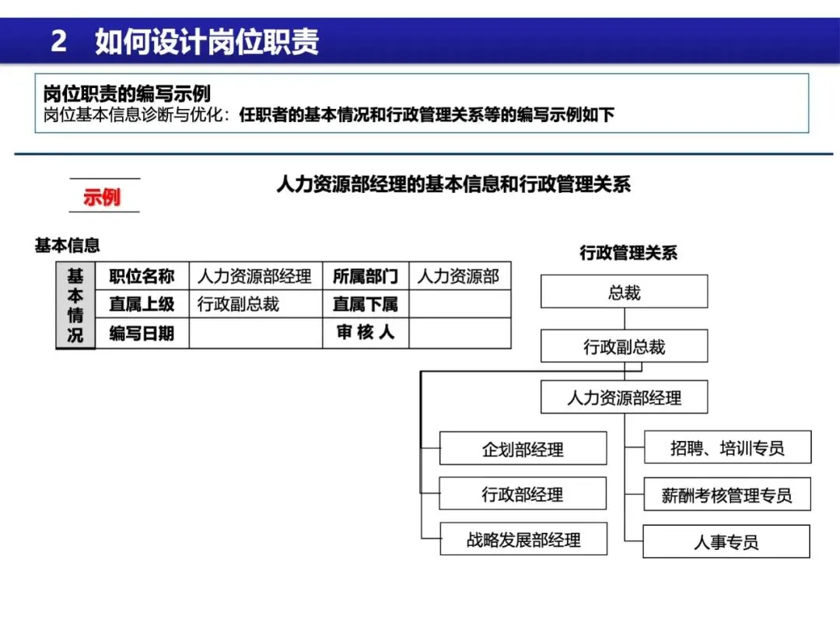The image size is (840, 630).
Task: Click the 编写日期 table cell
Action: [142, 333]
